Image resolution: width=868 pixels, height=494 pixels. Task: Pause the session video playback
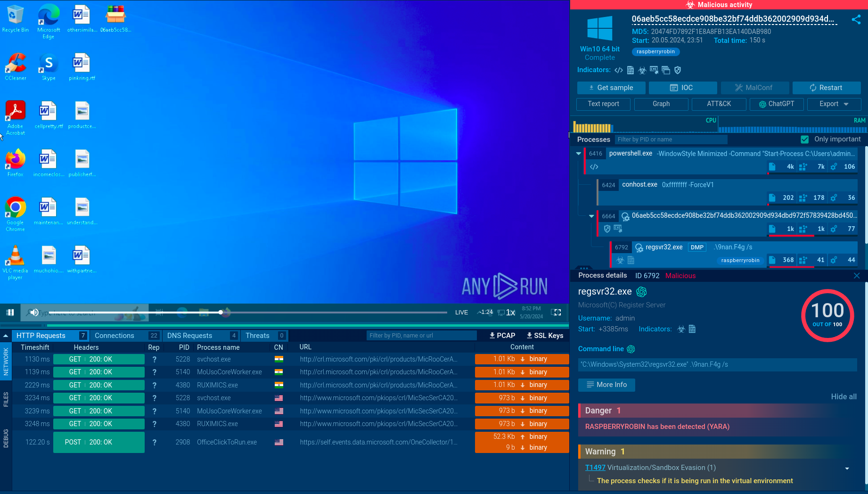(x=10, y=312)
